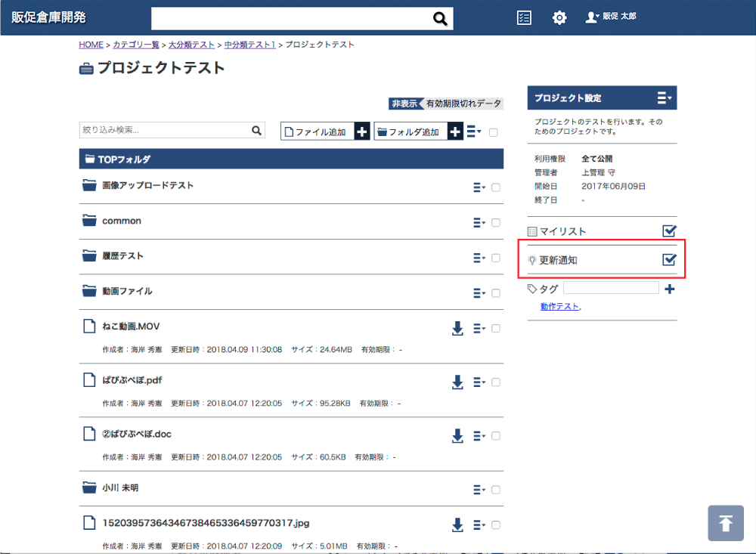Check the 15203957...jpg row checkbox
756x554 pixels.
pyautogui.click(x=496, y=525)
